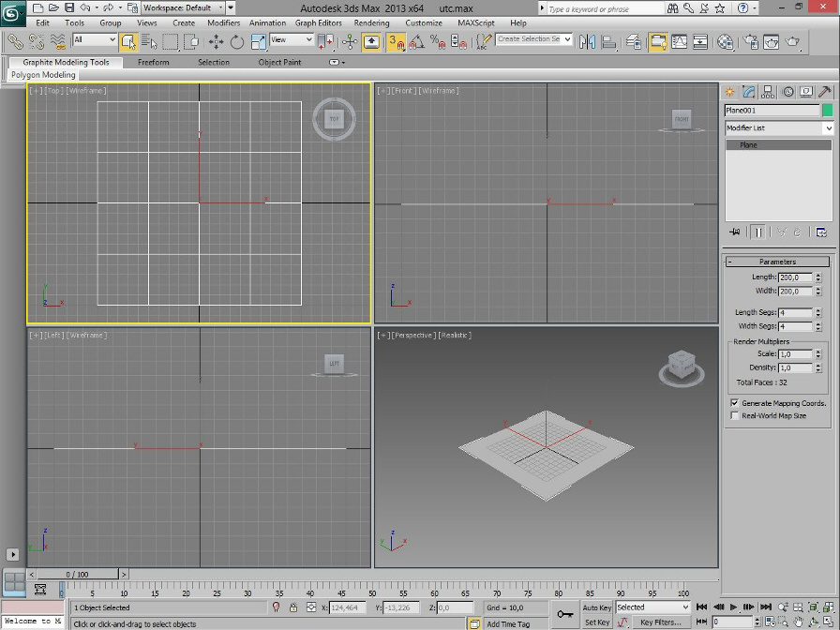The height and width of the screenshot is (630, 840).
Task: Click Select and Manipulate tool
Action: coord(350,42)
